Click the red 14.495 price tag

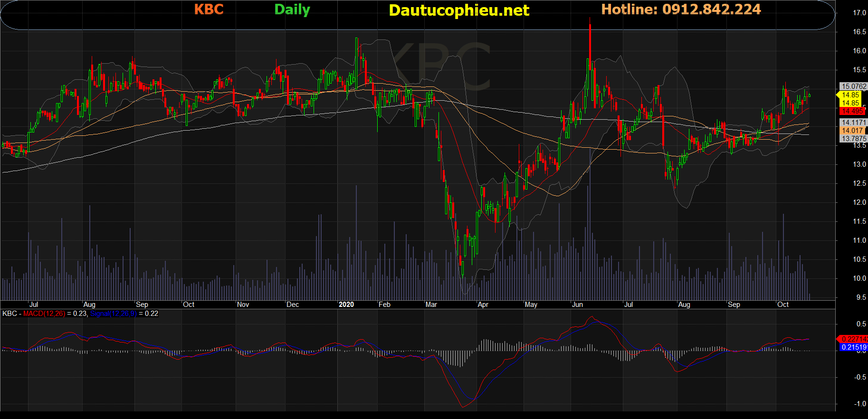(852, 111)
